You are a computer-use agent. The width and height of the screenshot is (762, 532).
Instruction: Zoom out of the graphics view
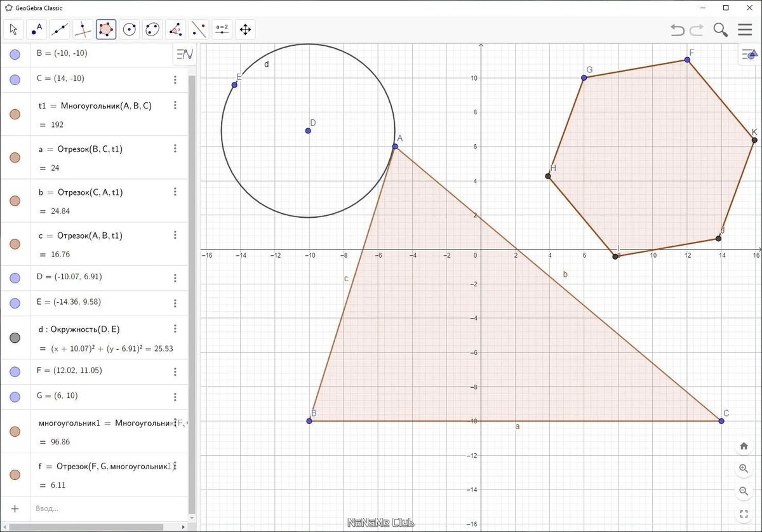744,491
